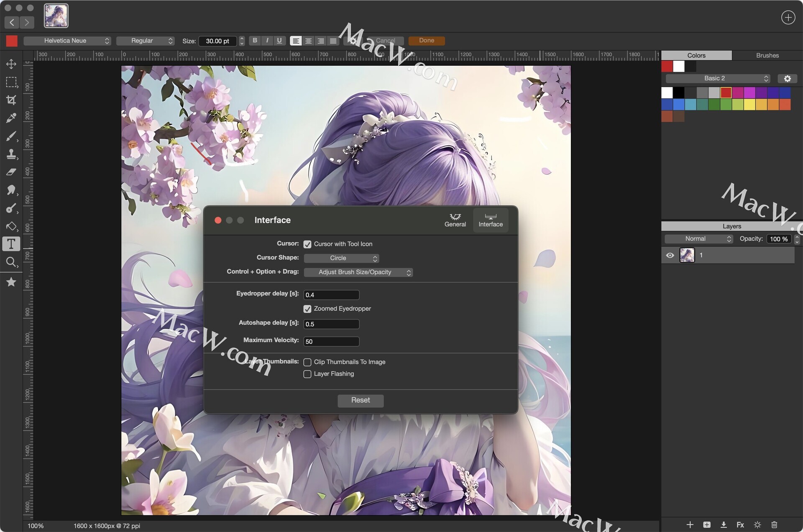The height and width of the screenshot is (532, 803).
Task: Open the Helvetica Neue font dropdown
Action: tap(67, 41)
